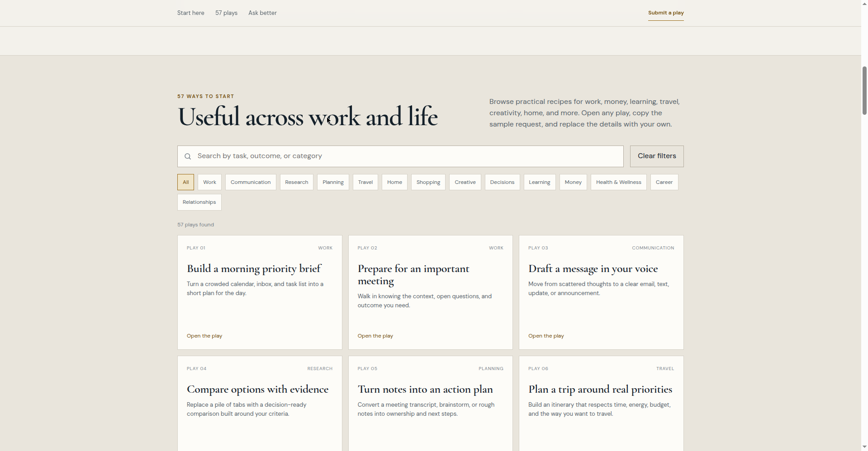Screen dimensions: 868x451
Task: Click Plan a trip around real priorities title
Action: 600,390
